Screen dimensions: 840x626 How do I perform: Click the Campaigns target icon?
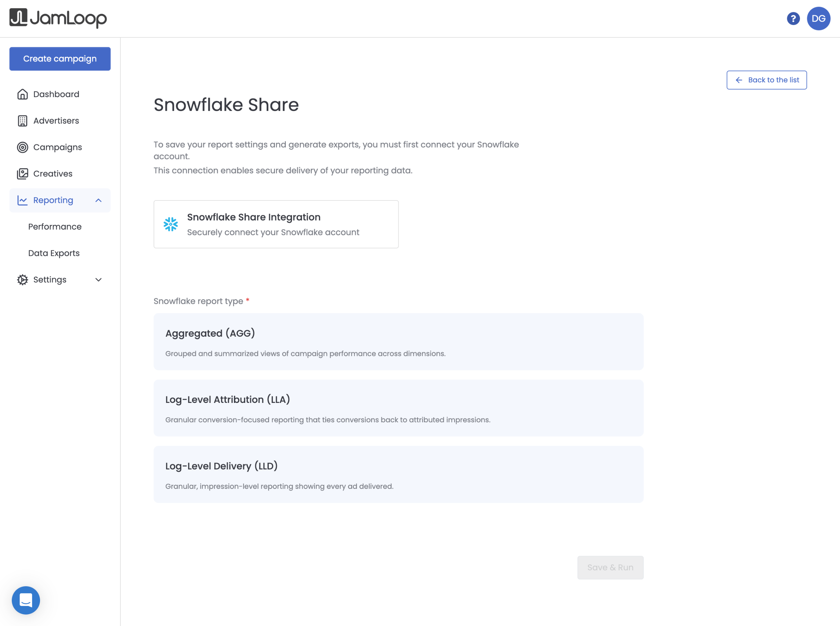click(x=22, y=147)
